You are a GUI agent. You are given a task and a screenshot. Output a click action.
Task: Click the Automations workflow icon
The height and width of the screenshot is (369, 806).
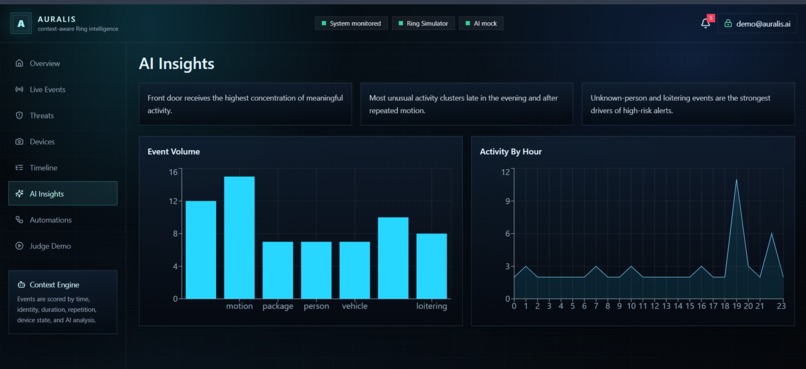pos(20,220)
